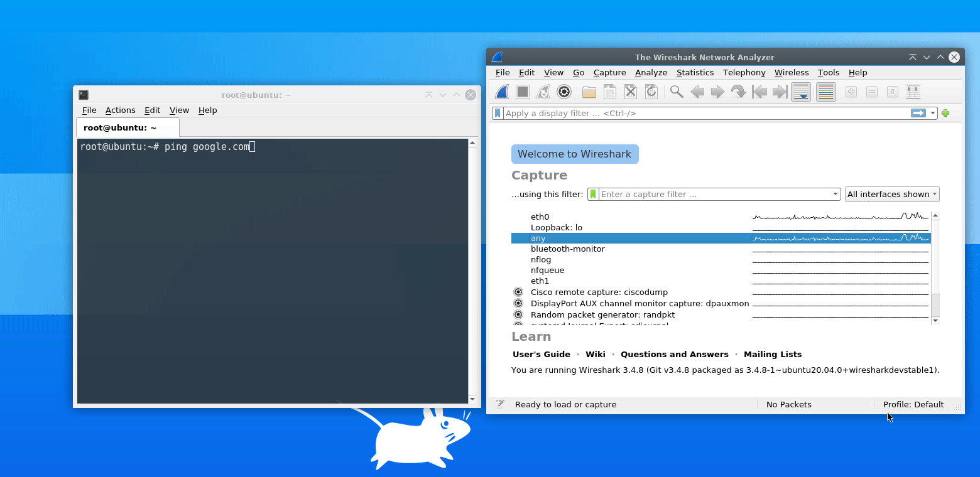
Task: Reset text to normal size icon
Action: [x=893, y=92]
